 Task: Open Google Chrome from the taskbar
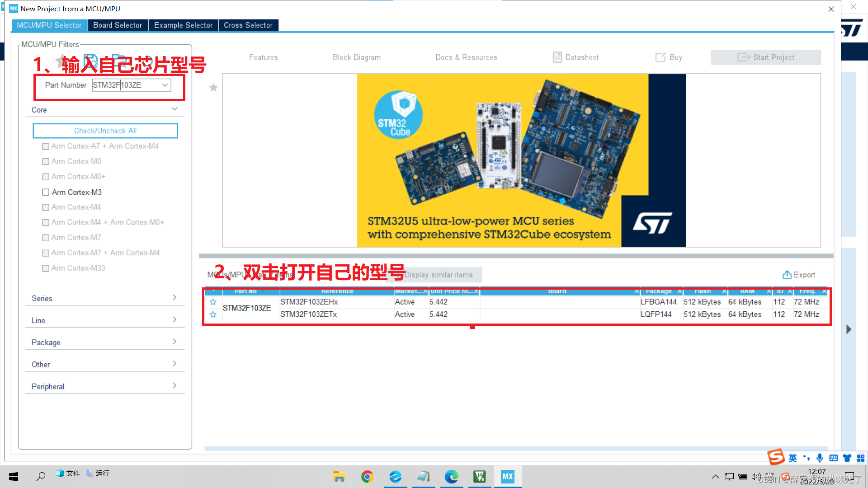(367, 477)
